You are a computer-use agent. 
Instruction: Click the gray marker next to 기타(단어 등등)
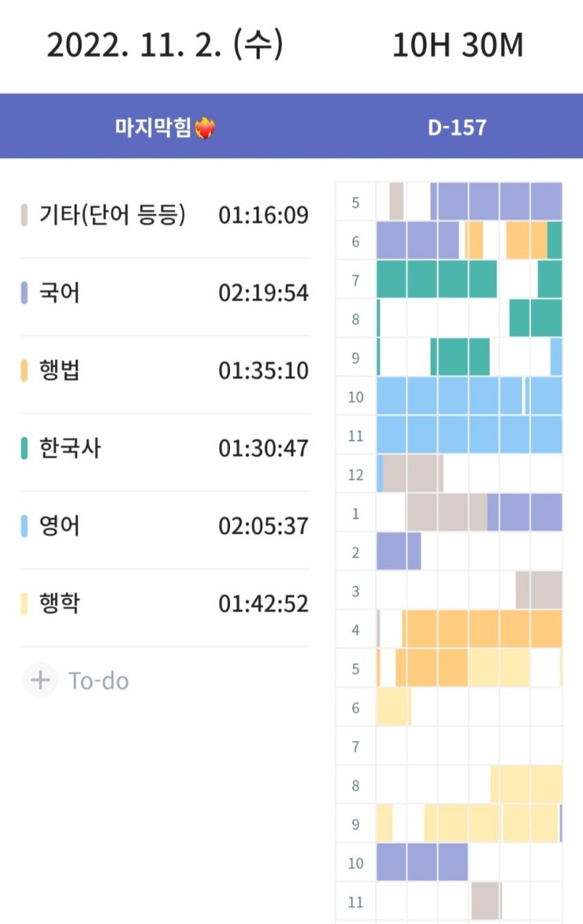pos(24,215)
